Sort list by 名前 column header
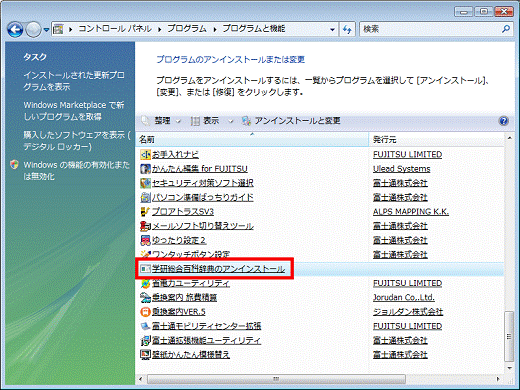Viewport: 520px width, 390px height. pos(252,139)
